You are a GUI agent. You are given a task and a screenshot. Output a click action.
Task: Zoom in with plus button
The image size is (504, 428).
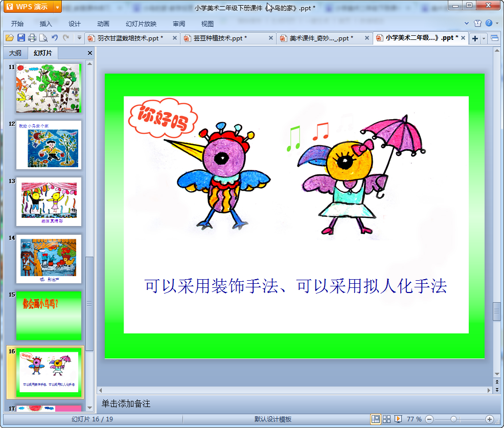click(490, 419)
